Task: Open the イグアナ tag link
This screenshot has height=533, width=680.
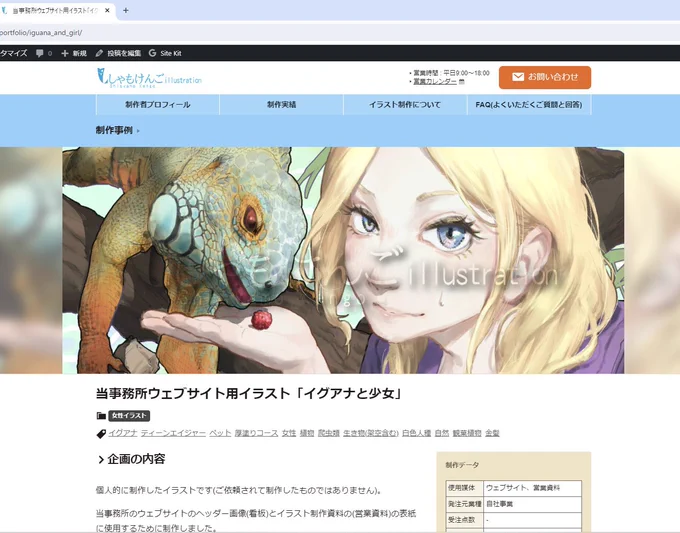Action: pos(123,433)
